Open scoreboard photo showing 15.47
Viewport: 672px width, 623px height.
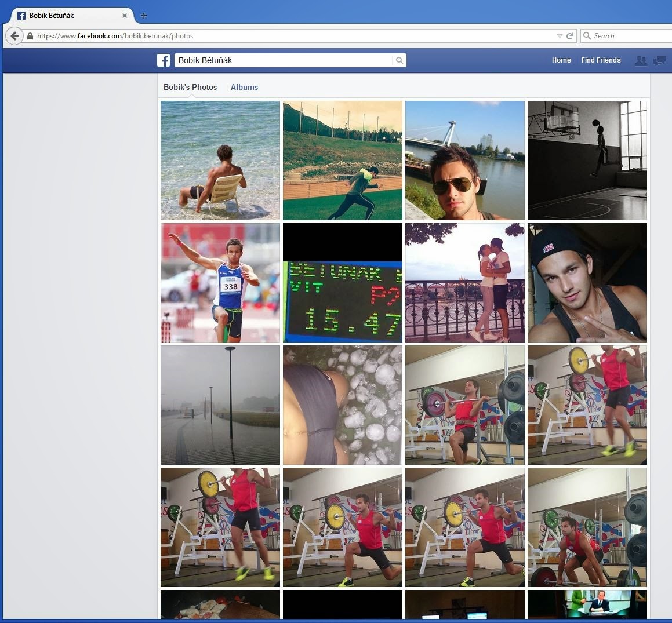tap(343, 283)
